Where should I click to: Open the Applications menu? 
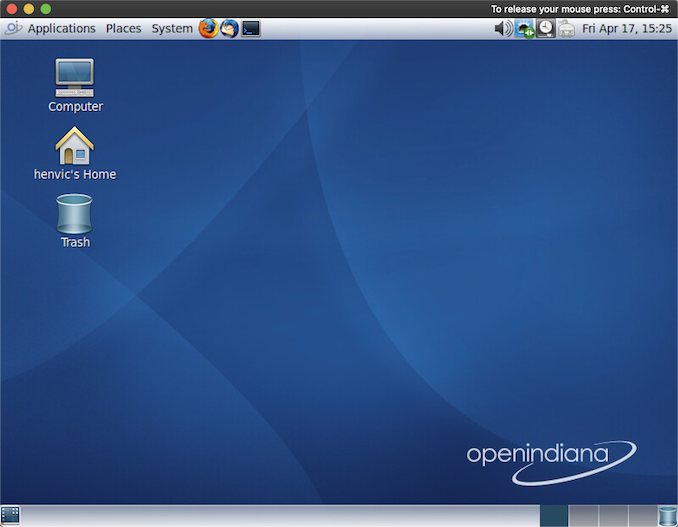click(x=61, y=29)
